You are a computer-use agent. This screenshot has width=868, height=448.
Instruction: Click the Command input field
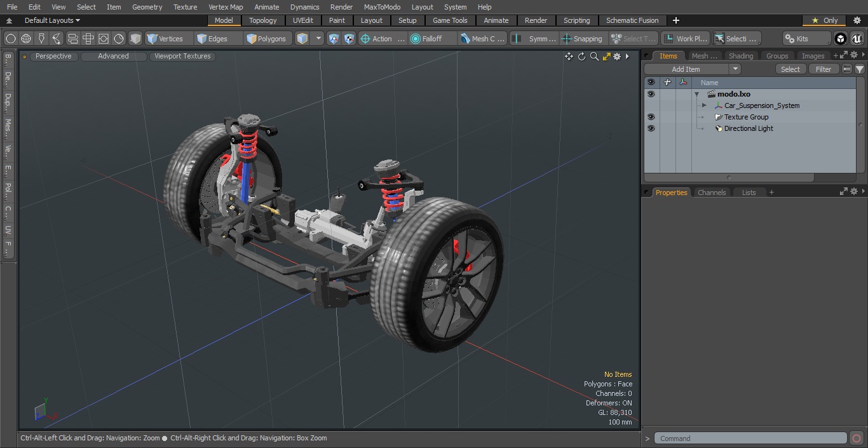tap(752, 438)
